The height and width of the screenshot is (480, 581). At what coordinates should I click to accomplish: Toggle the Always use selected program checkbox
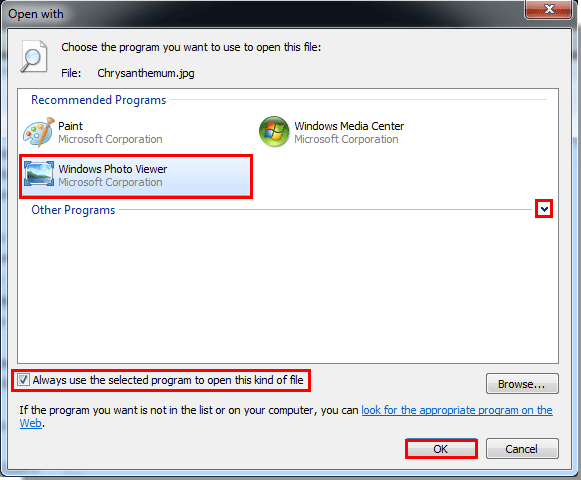pos(23,380)
